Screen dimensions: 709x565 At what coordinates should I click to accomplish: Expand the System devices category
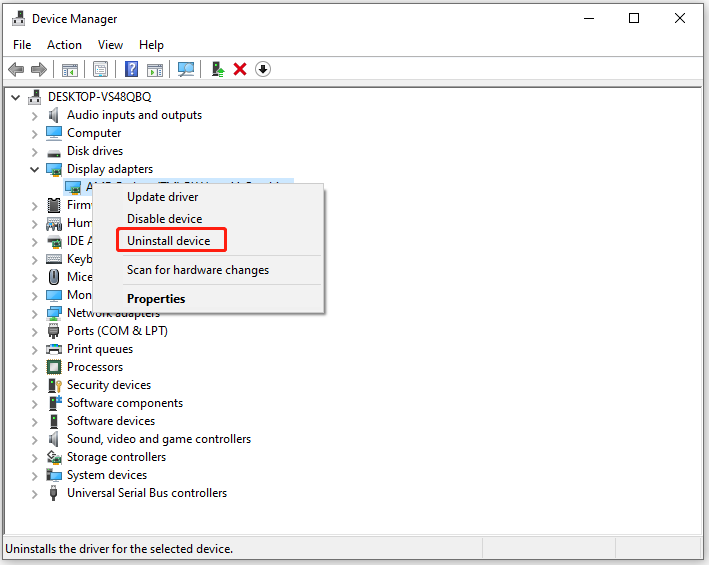pyautogui.click(x=34, y=476)
